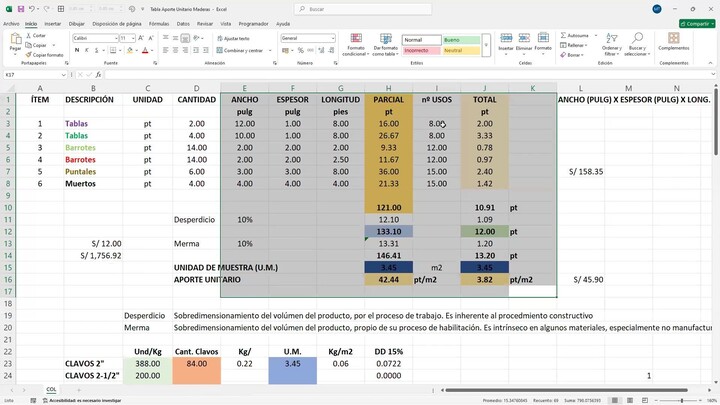720x405 pixels.
Task: Open the General number format dropdown
Action: (x=333, y=38)
